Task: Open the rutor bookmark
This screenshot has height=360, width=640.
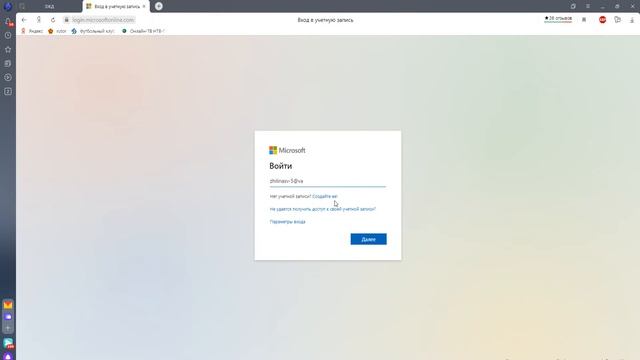Action: click(57, 31)
